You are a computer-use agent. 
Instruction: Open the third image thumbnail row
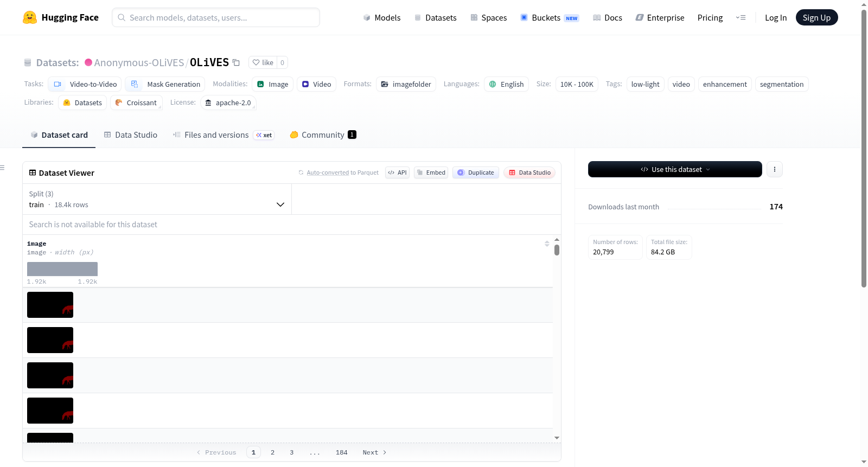50,375
